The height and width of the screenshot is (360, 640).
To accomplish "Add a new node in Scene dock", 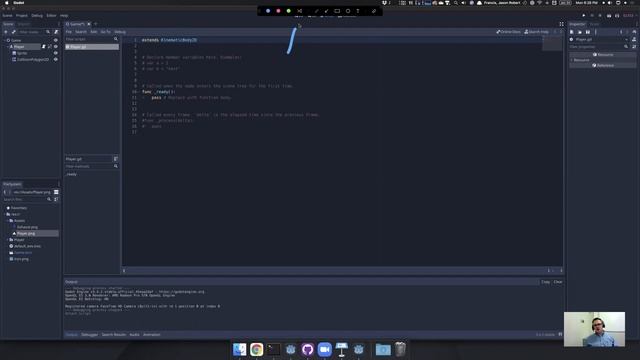I will (x=6, y=32).
